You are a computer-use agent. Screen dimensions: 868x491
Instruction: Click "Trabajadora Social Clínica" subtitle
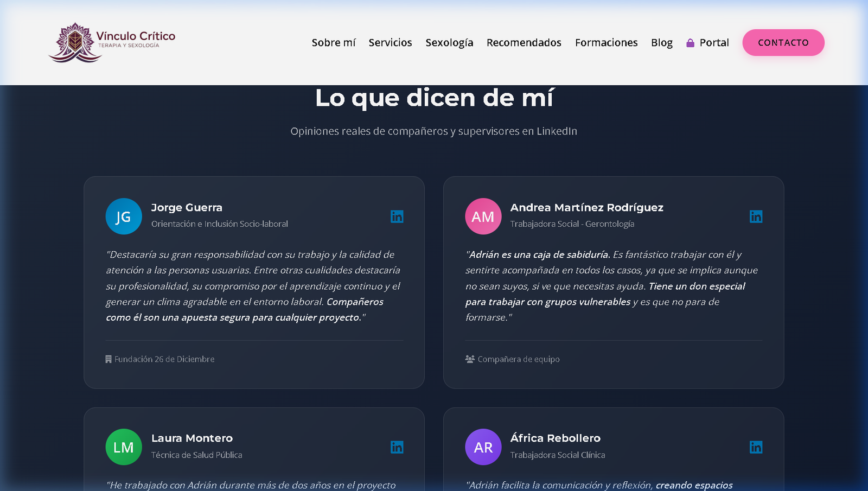(558, 455)
